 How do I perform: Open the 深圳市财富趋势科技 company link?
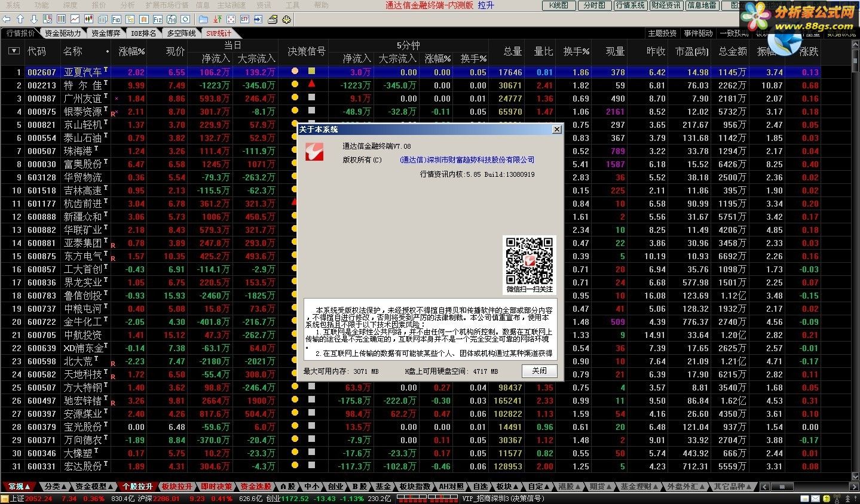click(467, 160)
